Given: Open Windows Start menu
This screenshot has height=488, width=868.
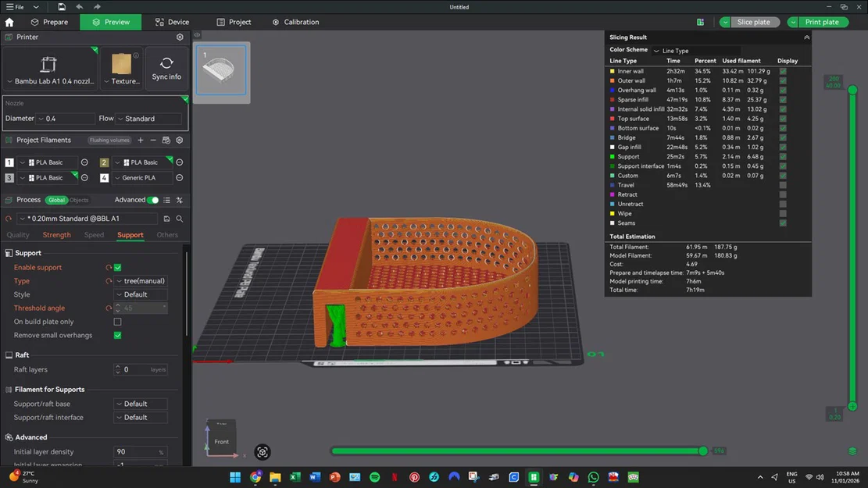Looking at the screenshot, I should tap(235, 477).
